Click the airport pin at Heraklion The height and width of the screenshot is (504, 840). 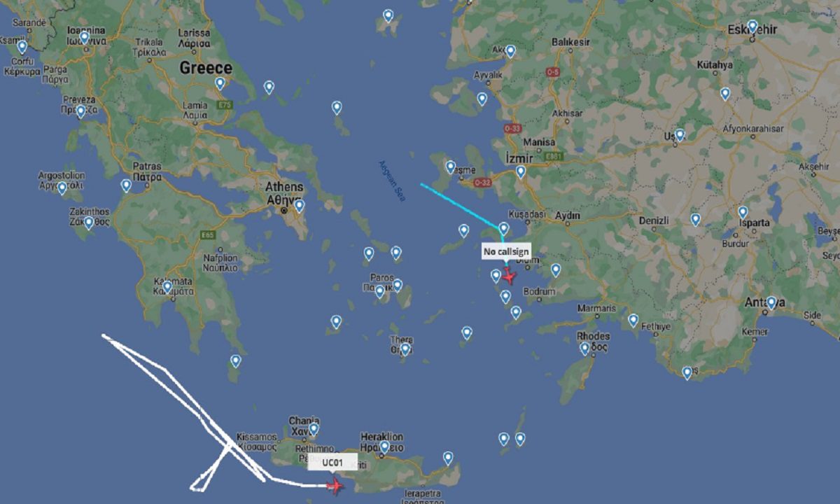[x=384, y=447]
